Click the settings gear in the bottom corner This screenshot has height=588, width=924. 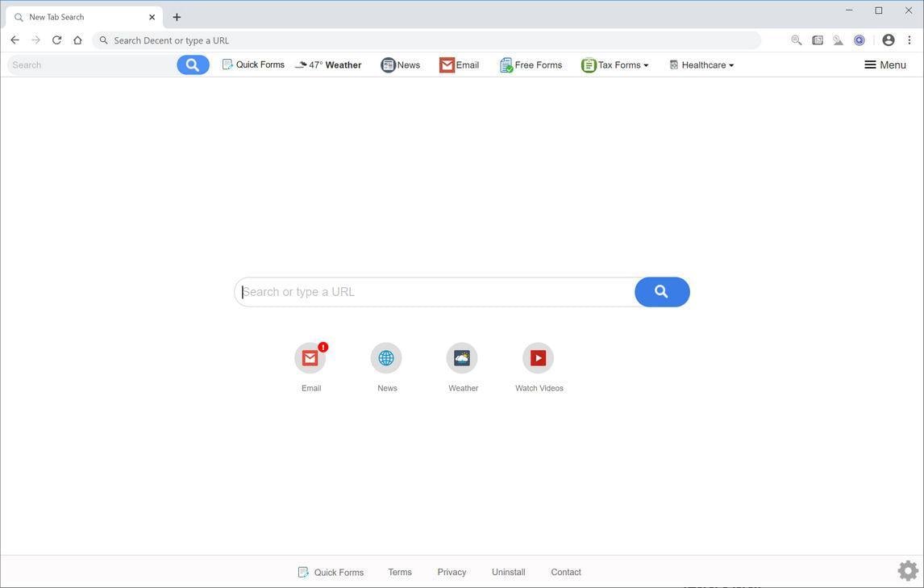coord(908,569)
